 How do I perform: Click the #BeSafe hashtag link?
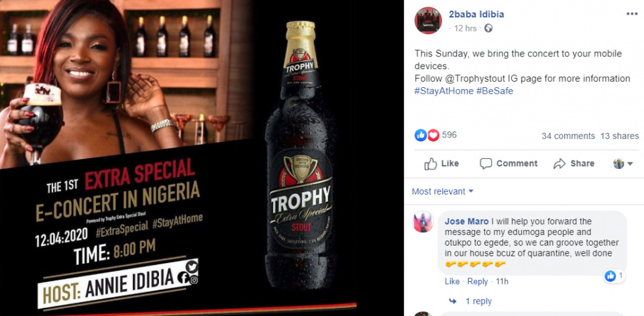[x=494, y=91]
